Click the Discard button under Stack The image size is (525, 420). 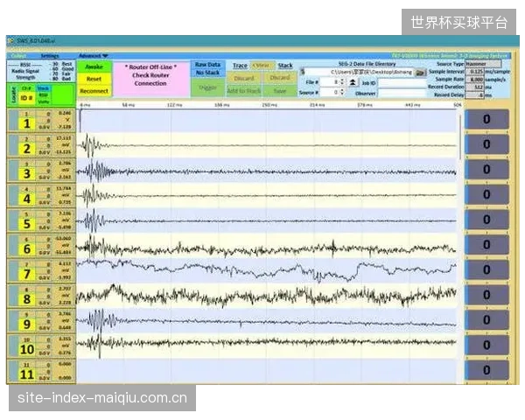point(280,78)
